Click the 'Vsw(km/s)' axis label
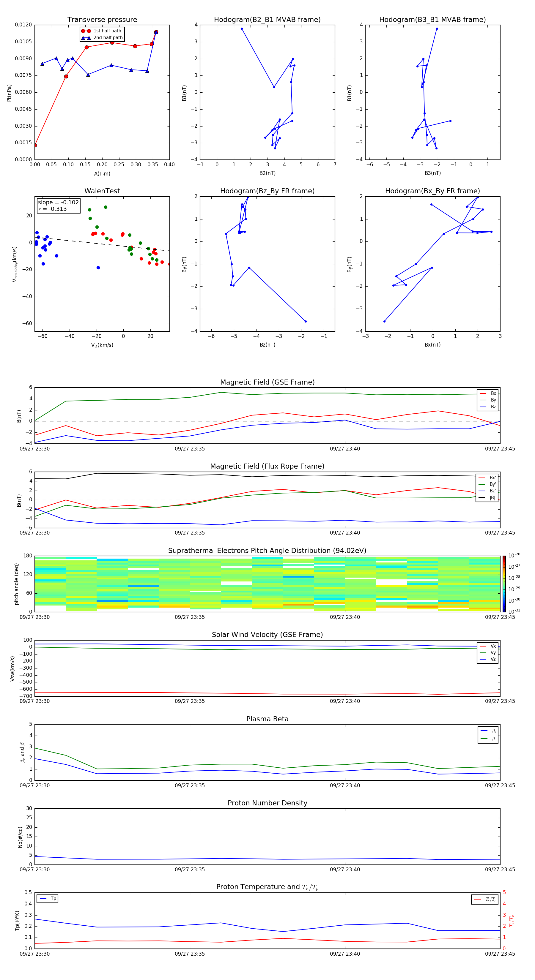The image size is (535, 980). coord(12,668)
